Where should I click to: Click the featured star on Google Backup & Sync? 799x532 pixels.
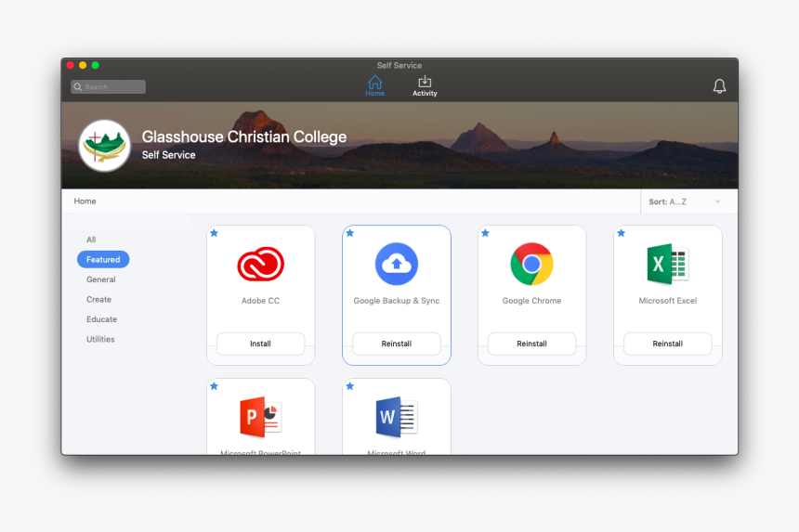(x=349, y=233)
